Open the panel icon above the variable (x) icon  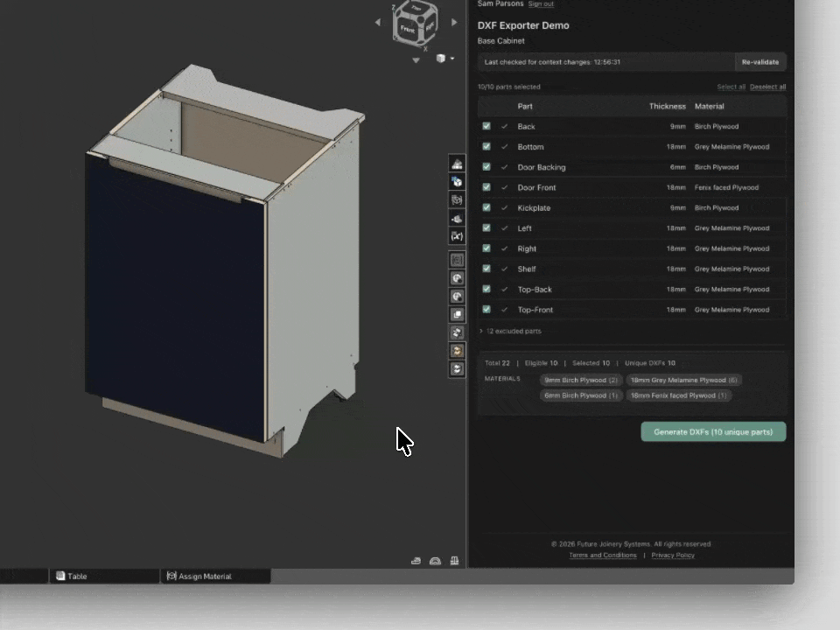pyautogui.click(x=457, y=219)
